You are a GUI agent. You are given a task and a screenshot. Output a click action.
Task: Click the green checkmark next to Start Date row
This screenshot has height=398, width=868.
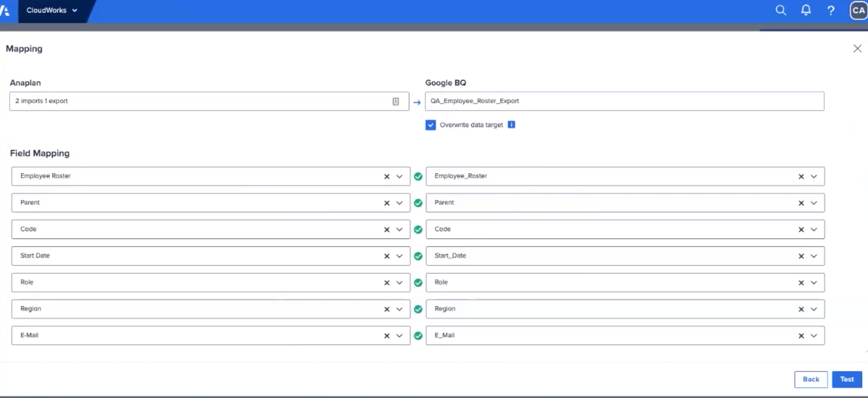click(x=418, y=256)
